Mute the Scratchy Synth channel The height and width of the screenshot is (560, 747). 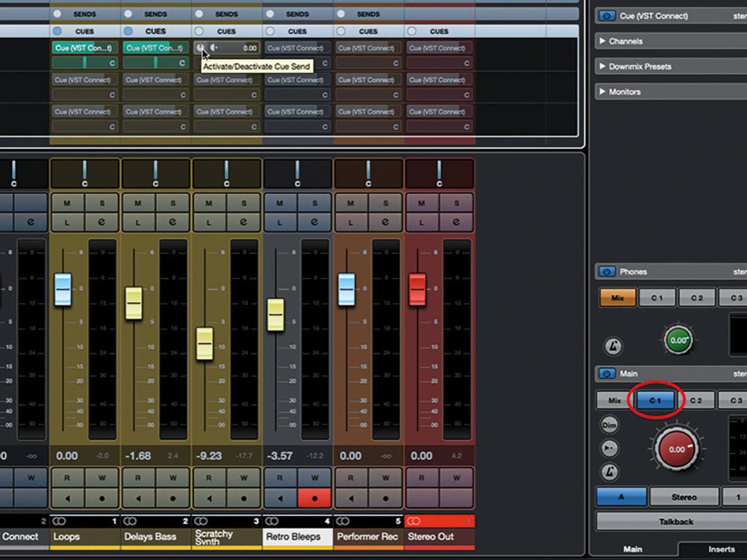pos(209,203)
